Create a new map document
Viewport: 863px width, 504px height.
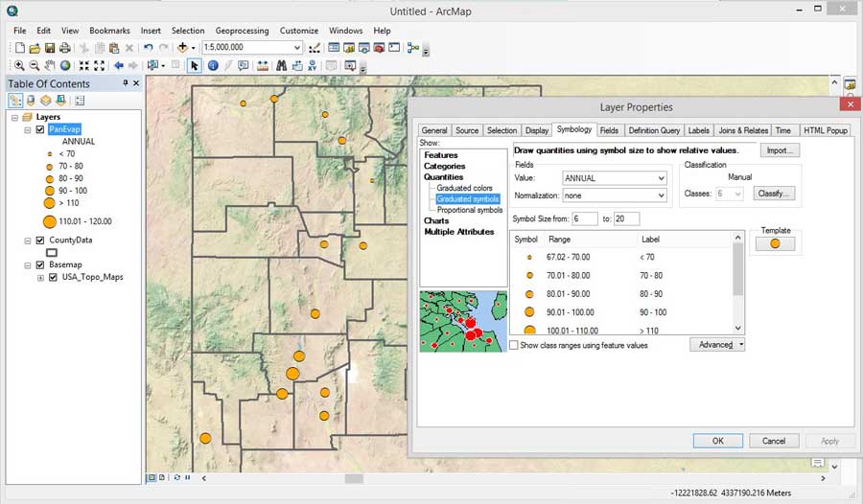click(x=20, y=48)
